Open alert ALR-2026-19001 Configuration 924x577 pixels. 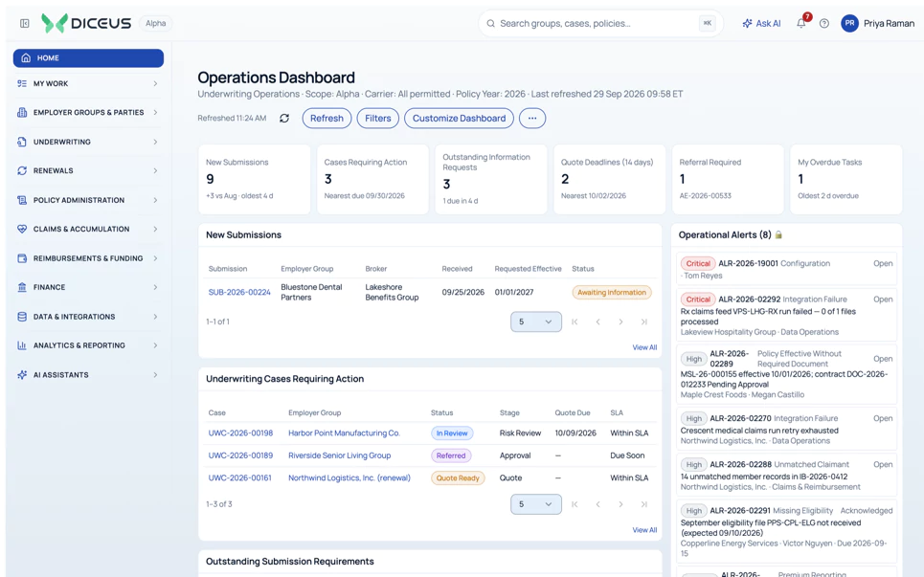pyautogui.click(x=786, y=269)
